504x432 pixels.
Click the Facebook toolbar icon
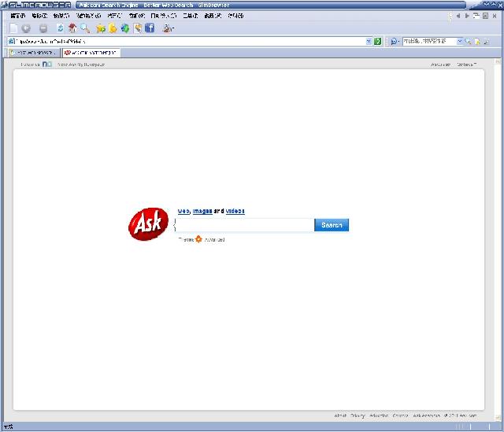pyautogui.click(x=149, y=28)
